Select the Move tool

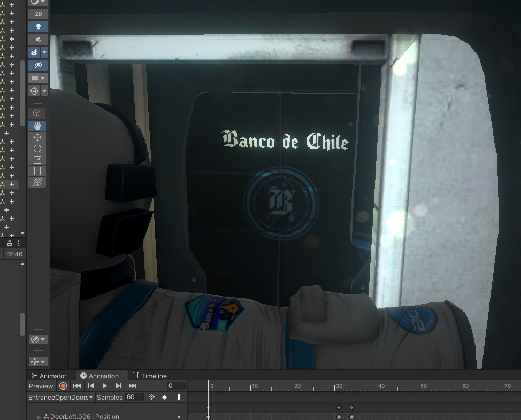(x=37, y=137)
